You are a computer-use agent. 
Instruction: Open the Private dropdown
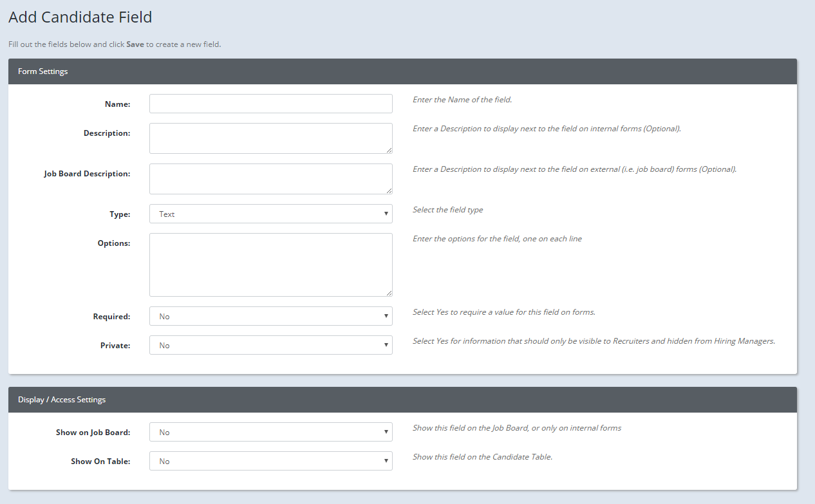pos(270,345)
